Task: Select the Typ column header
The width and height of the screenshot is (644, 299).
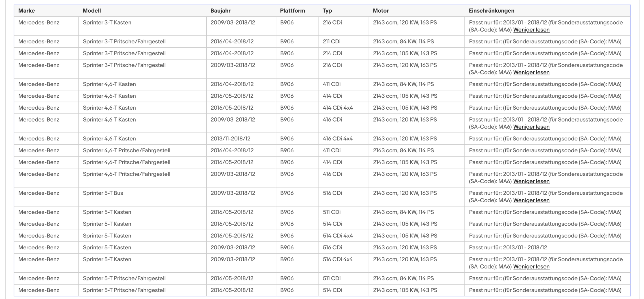Action: tap(327, 11)
